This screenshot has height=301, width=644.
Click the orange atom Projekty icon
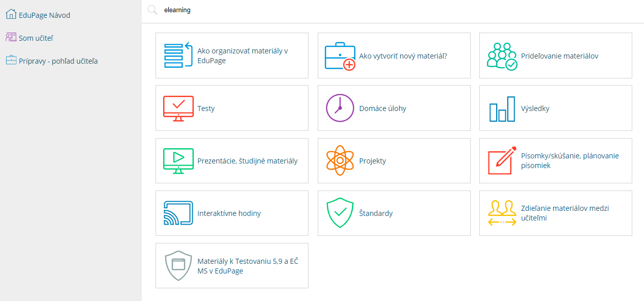click(340, 161)
